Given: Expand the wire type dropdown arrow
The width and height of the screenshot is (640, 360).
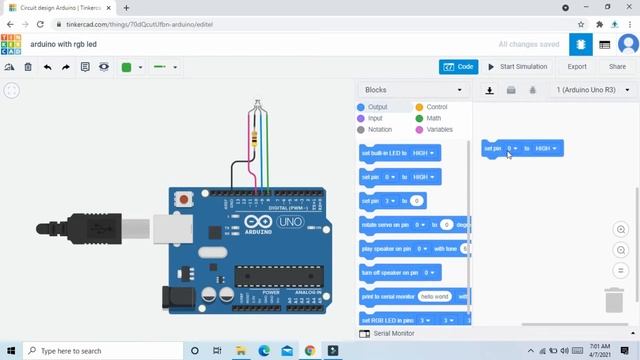Looking at the screenshot, I should pyautogui.click(x=175, y=67).
